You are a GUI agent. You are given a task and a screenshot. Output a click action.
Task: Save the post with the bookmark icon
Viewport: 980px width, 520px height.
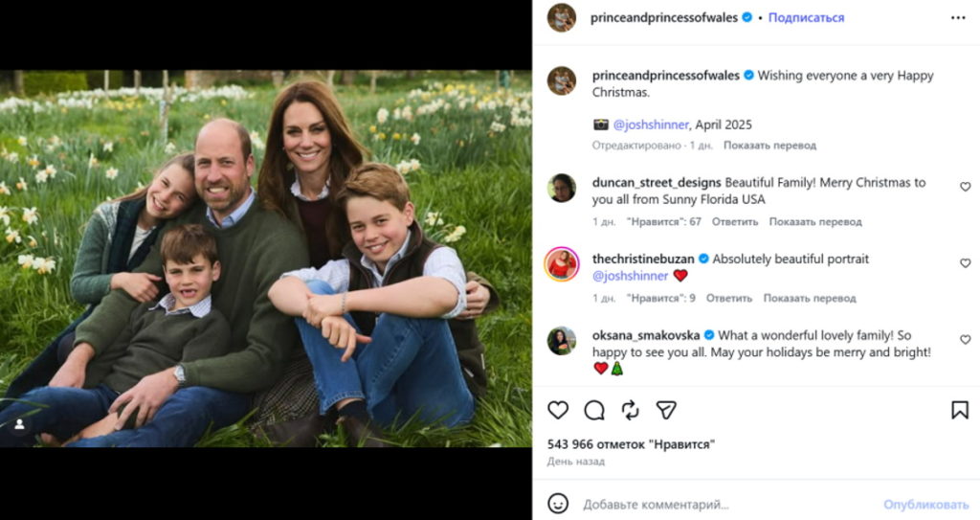[x=960, y=410]
